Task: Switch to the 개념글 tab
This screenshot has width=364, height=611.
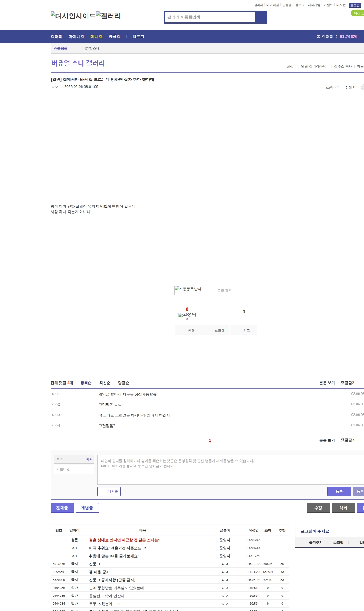Action: point(87,508)
